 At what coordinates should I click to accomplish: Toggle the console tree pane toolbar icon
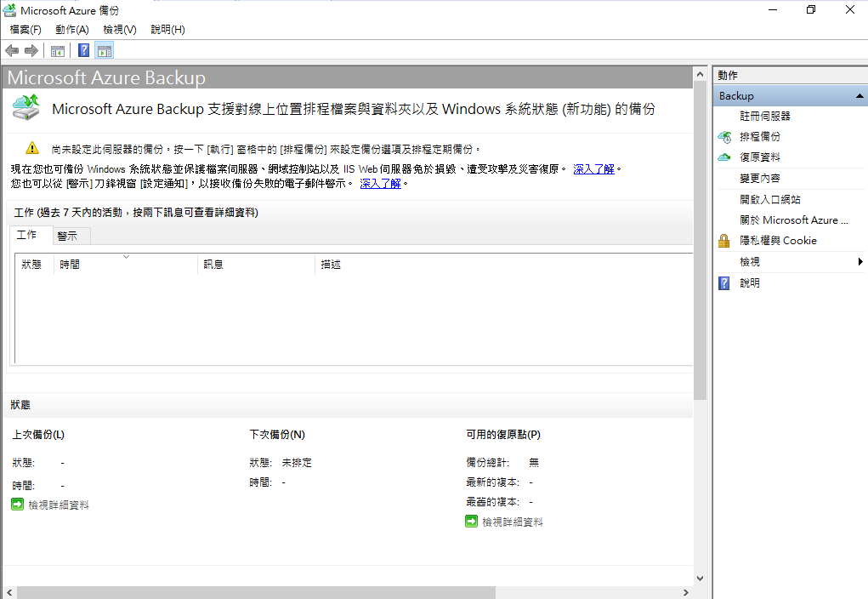(x=58, y=51)
